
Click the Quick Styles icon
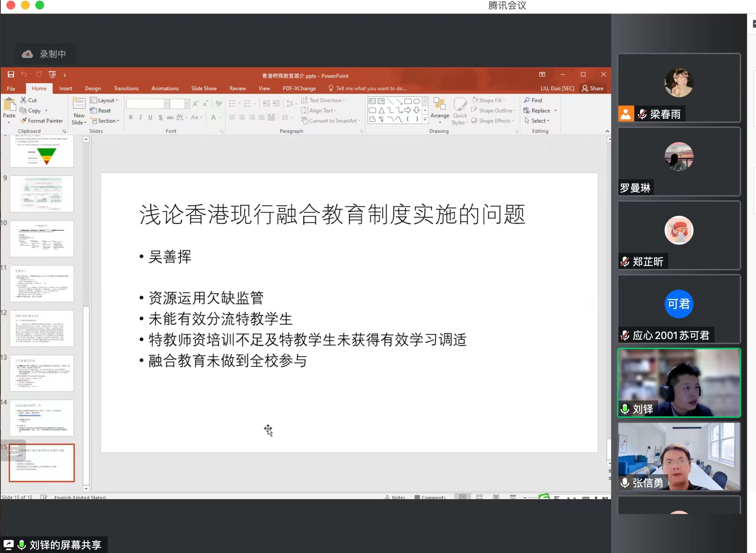pos(460,105)
